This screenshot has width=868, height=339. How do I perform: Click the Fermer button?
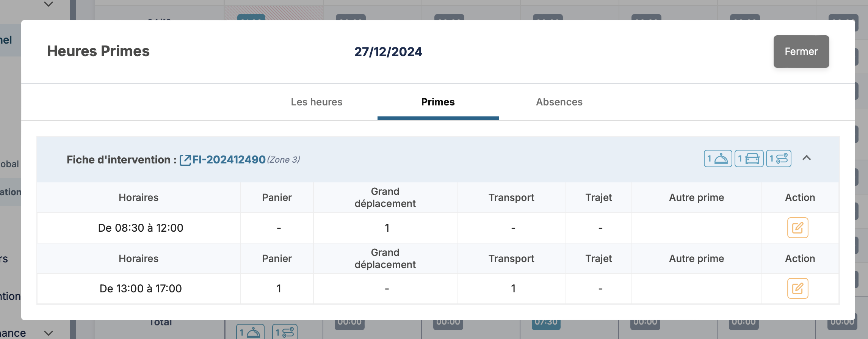[801, 52]
